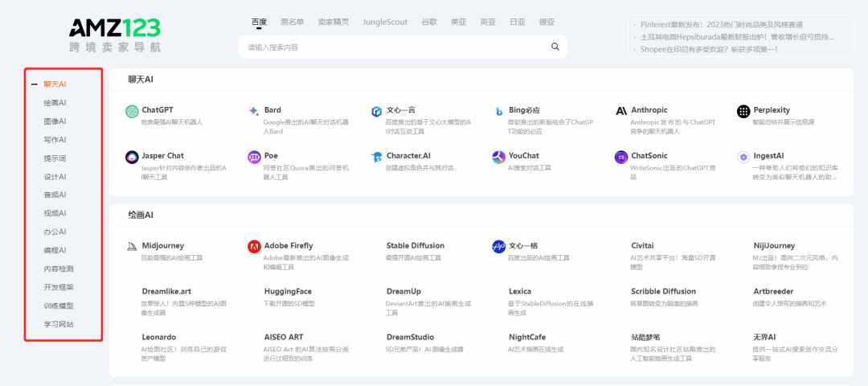The height and width of the screenshot is (386, 868).
Task: Select the 百度 search tab
Action: click(x=259, y=23)
